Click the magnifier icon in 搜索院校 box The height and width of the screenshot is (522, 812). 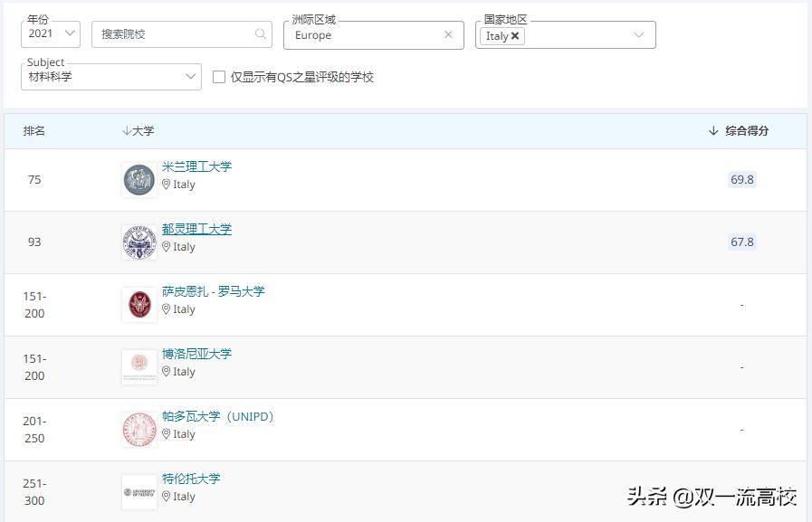coord(260,33)
